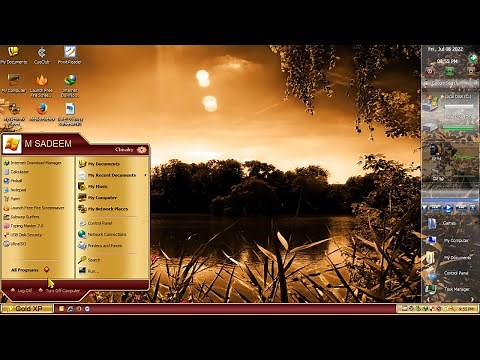The height and width of the screenshot is (360, 480).
Task: Click the green arrow icon atop the sidebar
Action: coord(473,57)
